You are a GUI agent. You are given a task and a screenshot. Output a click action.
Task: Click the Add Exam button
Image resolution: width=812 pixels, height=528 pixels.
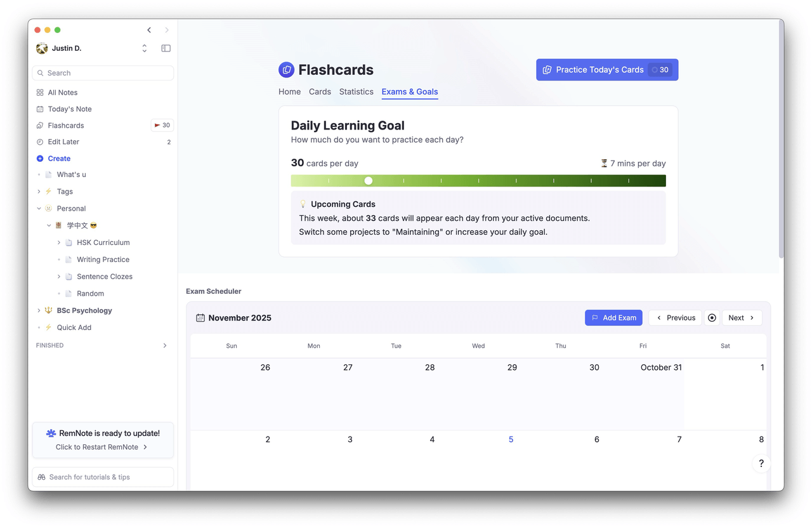click(x=613, y=317)
